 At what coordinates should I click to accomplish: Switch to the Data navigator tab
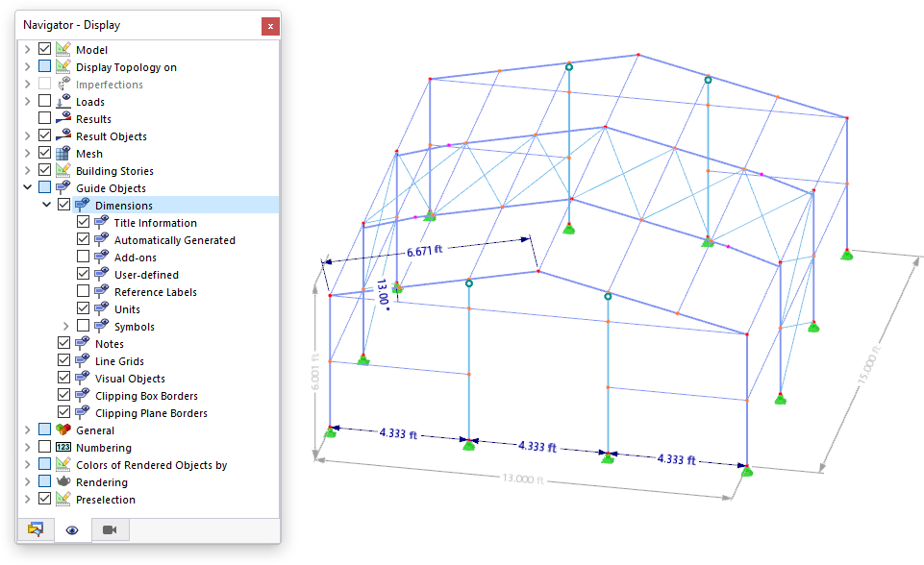36,529
